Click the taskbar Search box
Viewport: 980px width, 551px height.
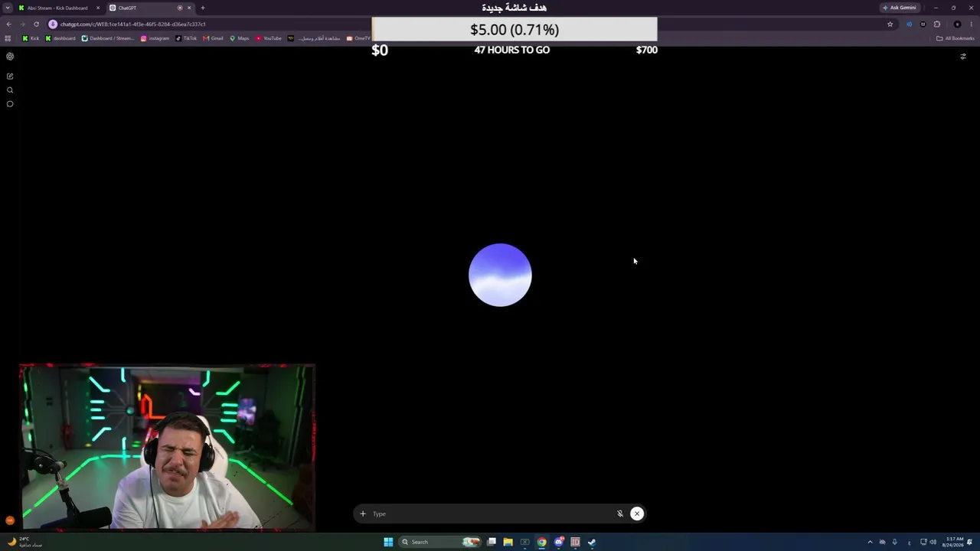(439, 542)
